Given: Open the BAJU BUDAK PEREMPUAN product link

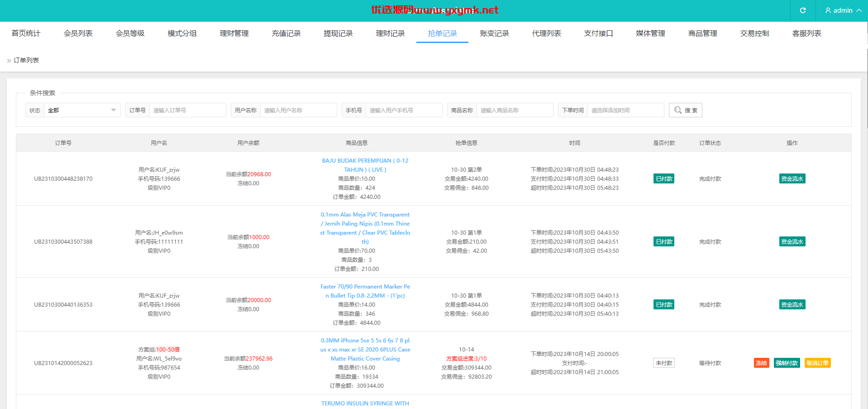Looking at the screenshot, I should coord(365,165).
